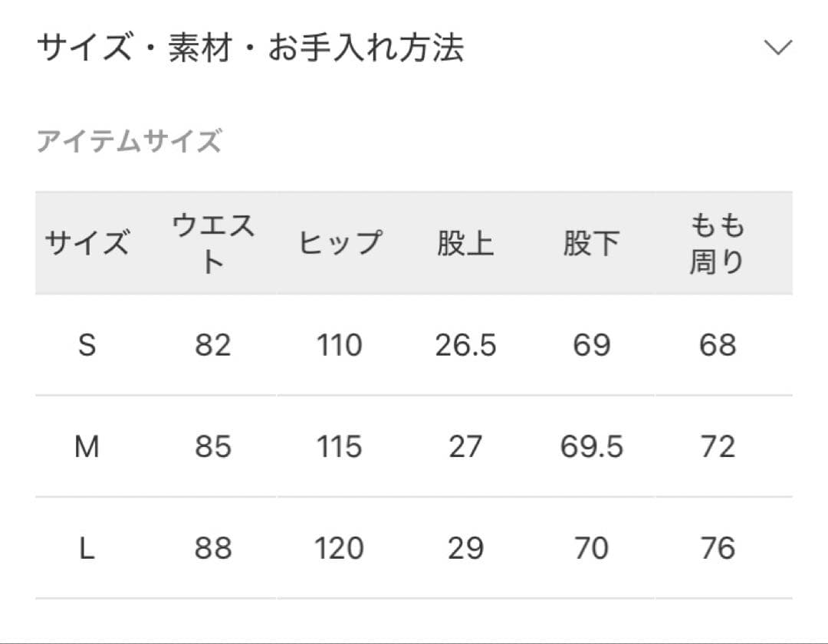Expand the section header サイズ・素材・お手入れ方法
This screenshot has width=828, height=644.
[253, 46]
